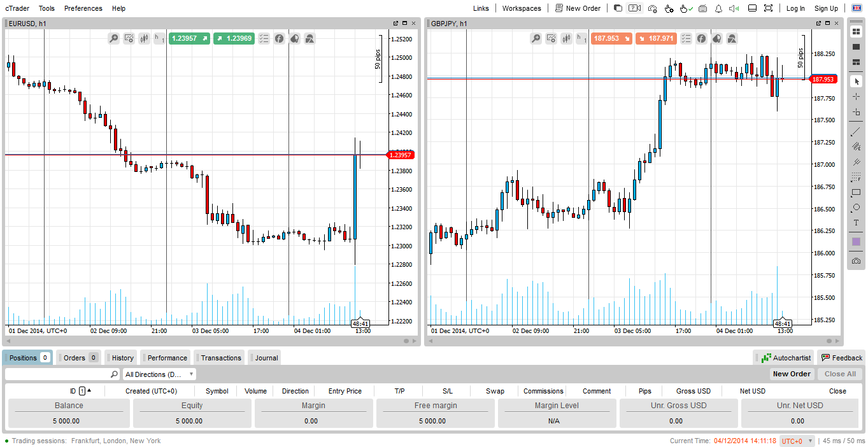Toggle notifications bell icon in top toolbar
Screen dimensions: 868x447
(718, 8)
